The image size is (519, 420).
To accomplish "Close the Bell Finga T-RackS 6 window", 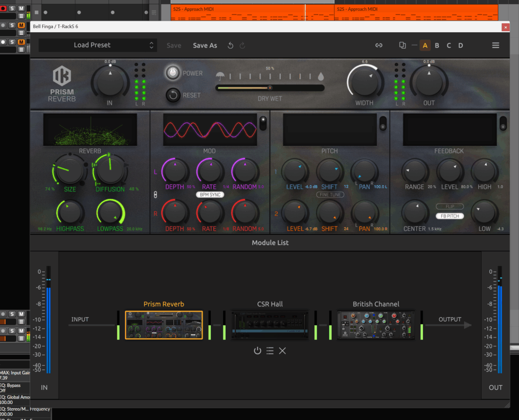I will pos(506,27).
